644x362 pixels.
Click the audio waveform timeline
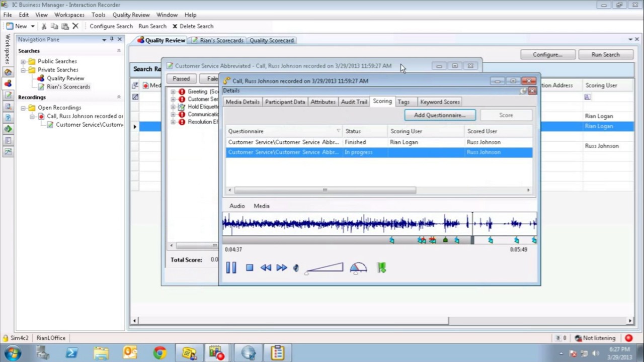380,224
